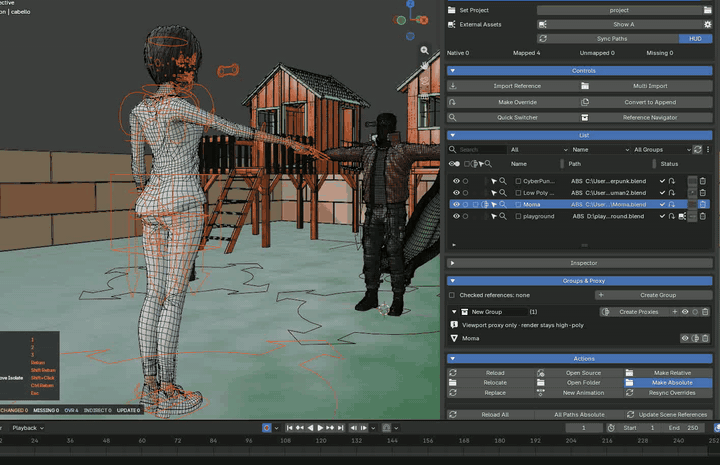Play animation in reverse
720x465 pixels.
tap(310, 428)
